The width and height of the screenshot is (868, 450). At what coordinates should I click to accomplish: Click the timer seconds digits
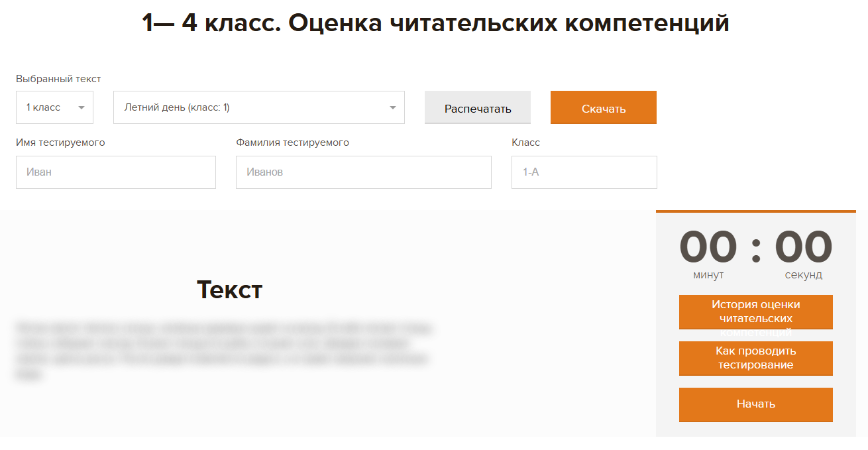pyautogui.click(x=803, y=247)
